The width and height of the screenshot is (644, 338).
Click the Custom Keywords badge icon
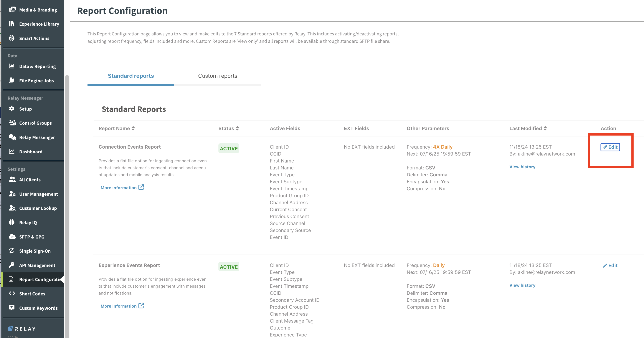12,308
